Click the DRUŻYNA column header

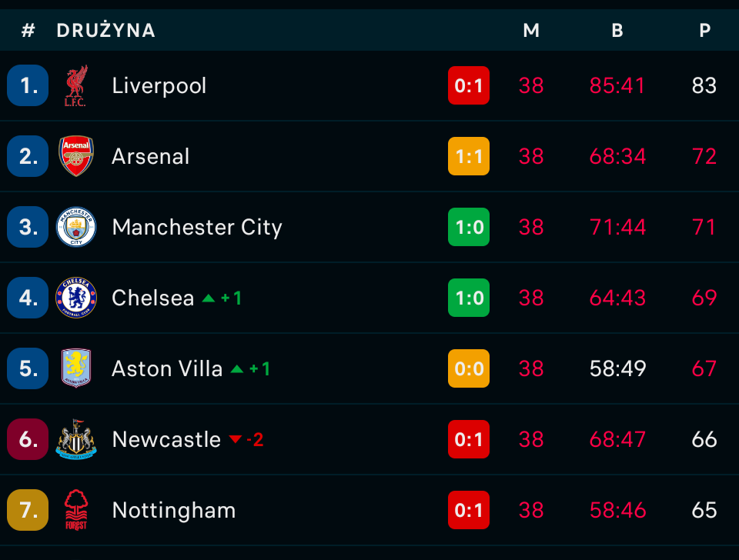tap(106, 31)
